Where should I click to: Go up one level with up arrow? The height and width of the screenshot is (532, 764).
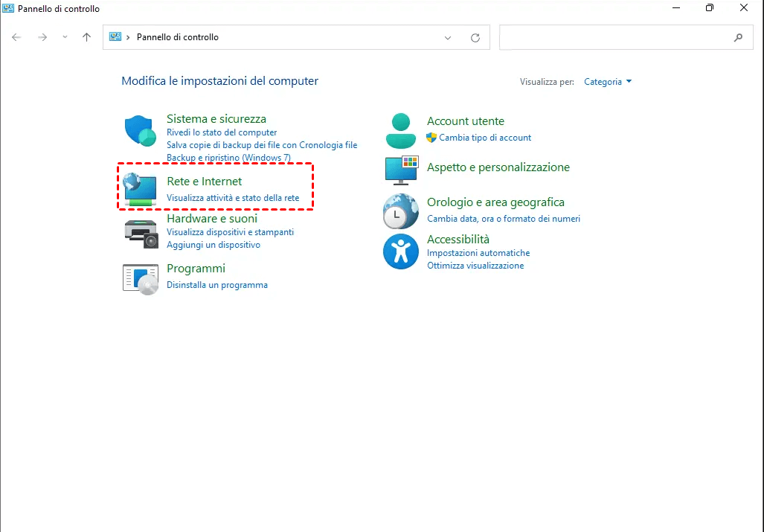[87, 37]
